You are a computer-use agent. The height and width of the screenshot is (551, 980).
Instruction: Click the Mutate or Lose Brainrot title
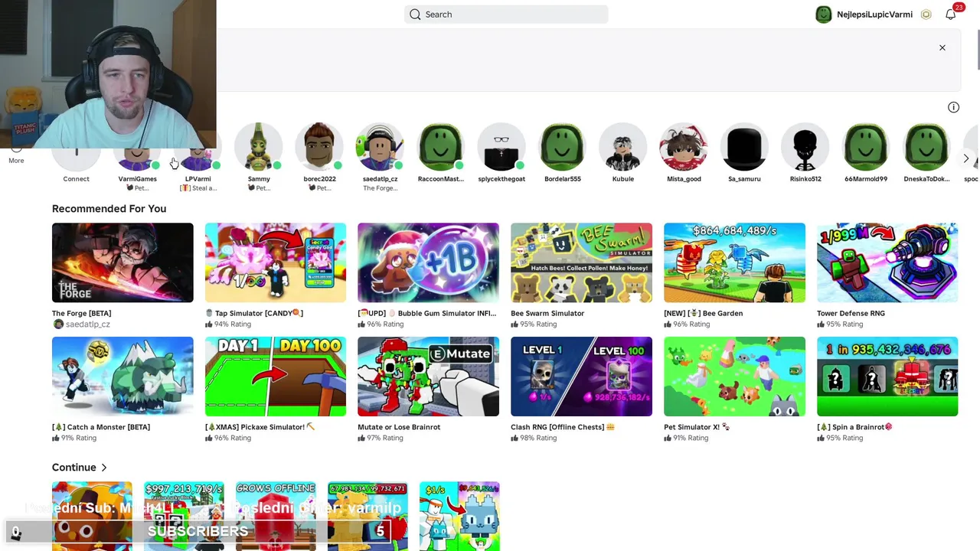[x=399, y=427]
